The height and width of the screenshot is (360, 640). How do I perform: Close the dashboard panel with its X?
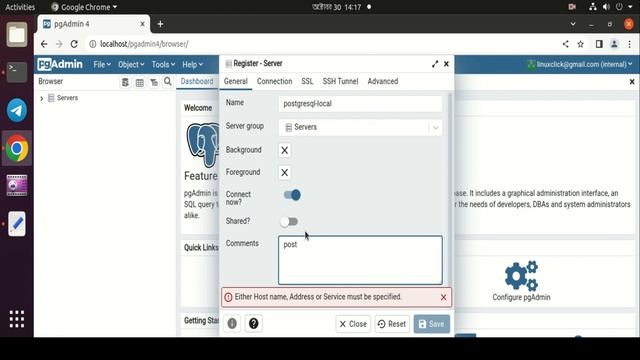632,82
